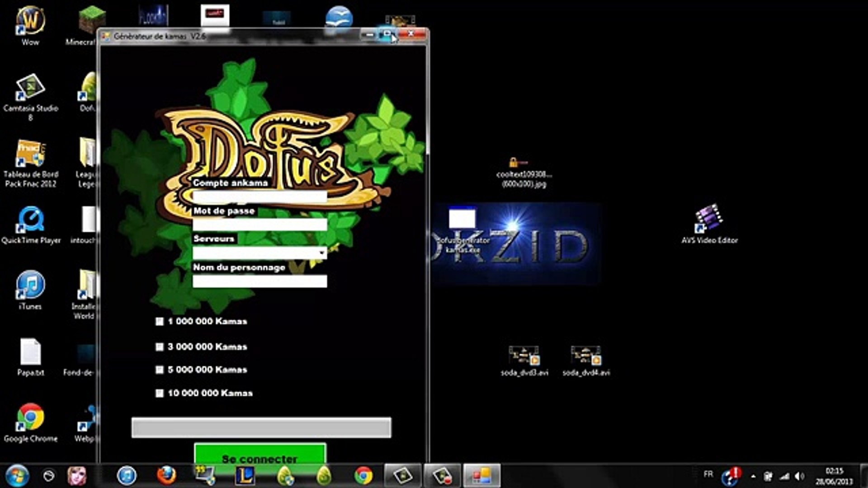Open the Windows Start menu

pos(17,476)
